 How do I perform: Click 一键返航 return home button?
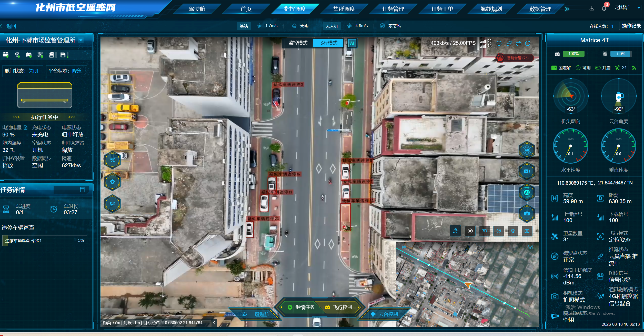point(255,314)
